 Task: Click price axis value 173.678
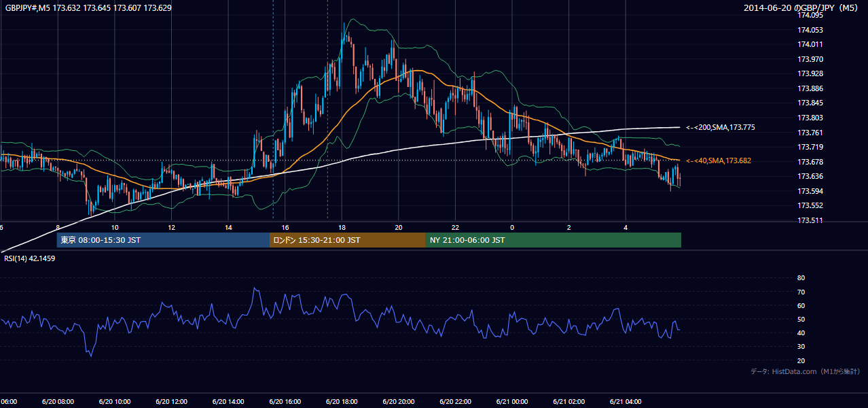810,162
